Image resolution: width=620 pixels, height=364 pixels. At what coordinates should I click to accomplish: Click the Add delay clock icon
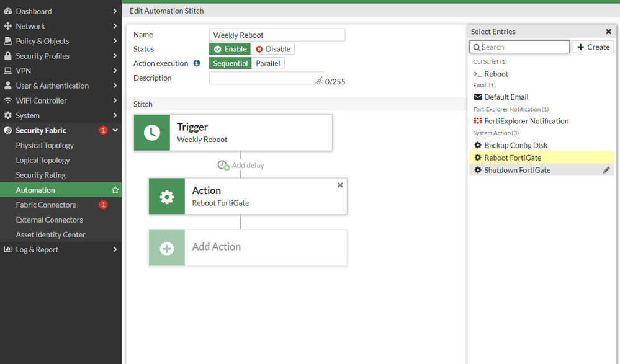point(223,166)
